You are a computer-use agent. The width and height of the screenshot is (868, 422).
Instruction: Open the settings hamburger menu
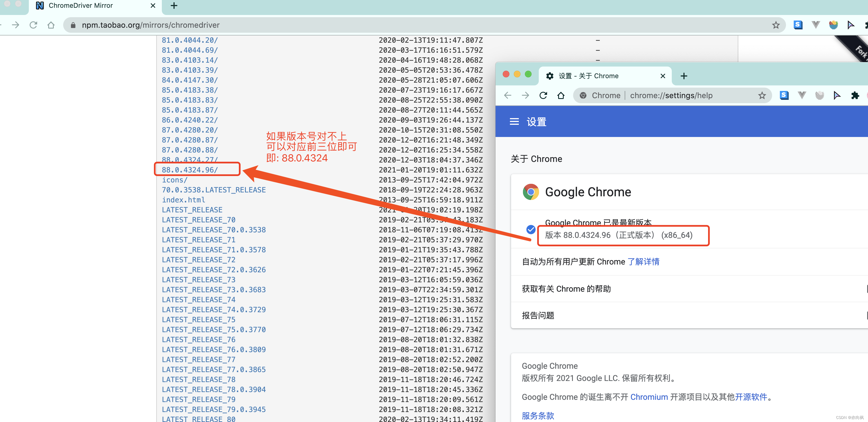(514, 122)
